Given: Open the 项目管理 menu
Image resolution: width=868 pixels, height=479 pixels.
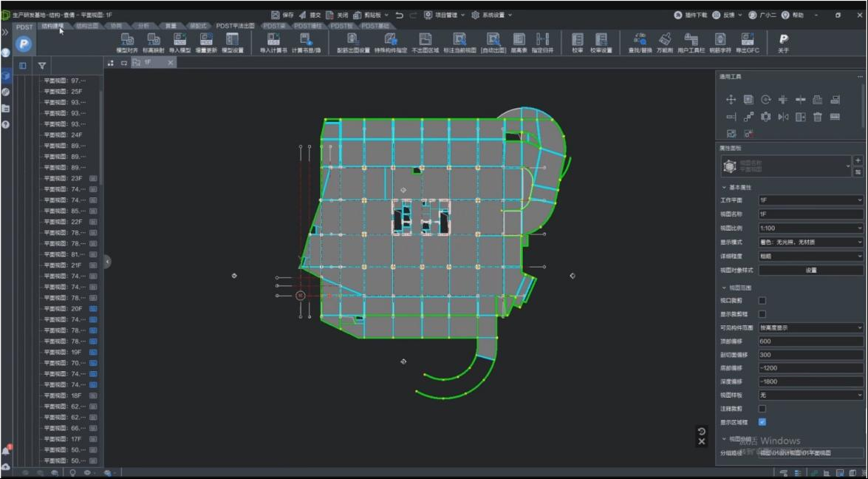Looking at the screenshot, I should [x=445, y=16].
